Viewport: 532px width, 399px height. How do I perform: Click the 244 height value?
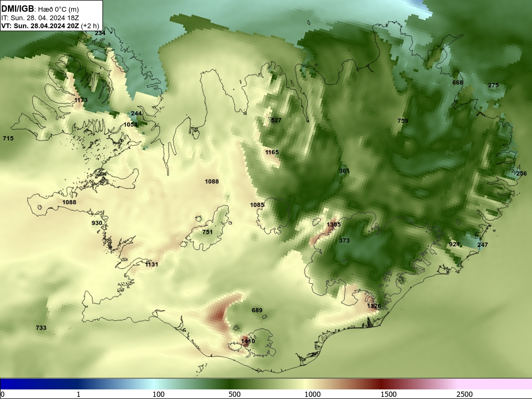[x=136, y=113]
